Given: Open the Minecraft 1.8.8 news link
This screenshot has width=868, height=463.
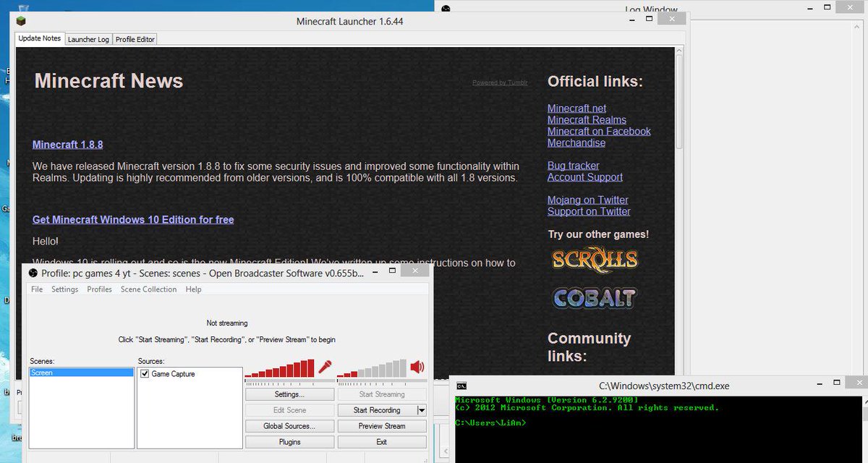Looking at the screenshot, I should point(67,145).
